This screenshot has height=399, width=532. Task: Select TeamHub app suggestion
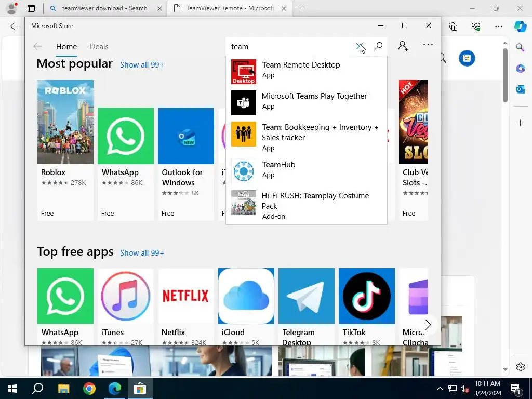coord(307,171)
